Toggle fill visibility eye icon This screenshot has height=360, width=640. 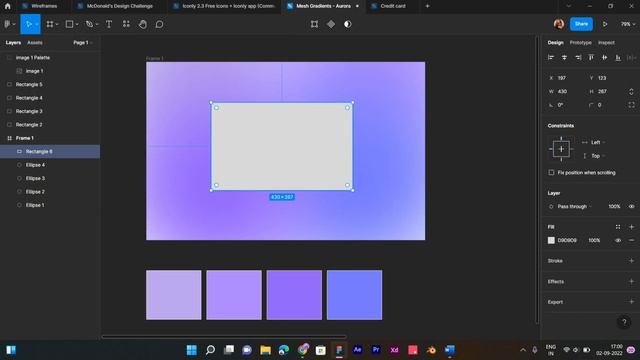click(618, 240)
